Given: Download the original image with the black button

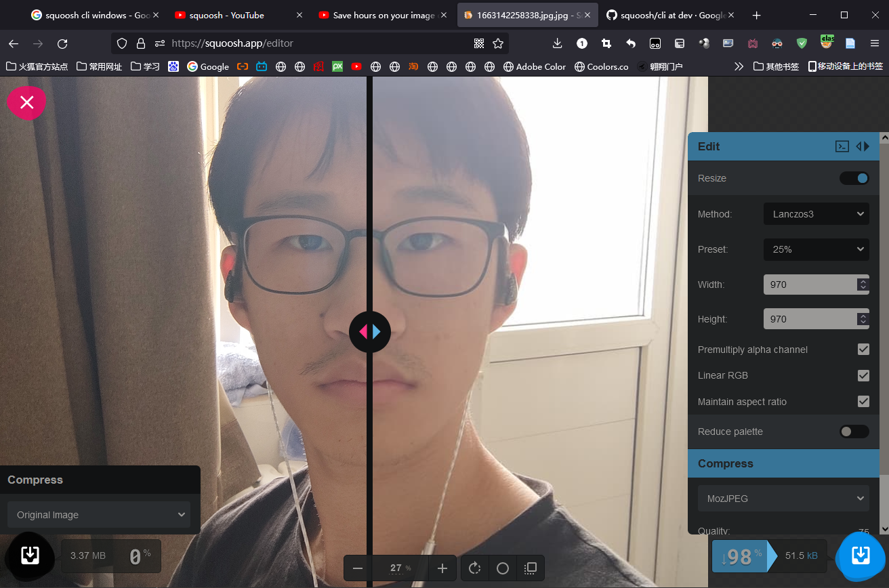Looking at the screenshot, I should coord(30,556).
